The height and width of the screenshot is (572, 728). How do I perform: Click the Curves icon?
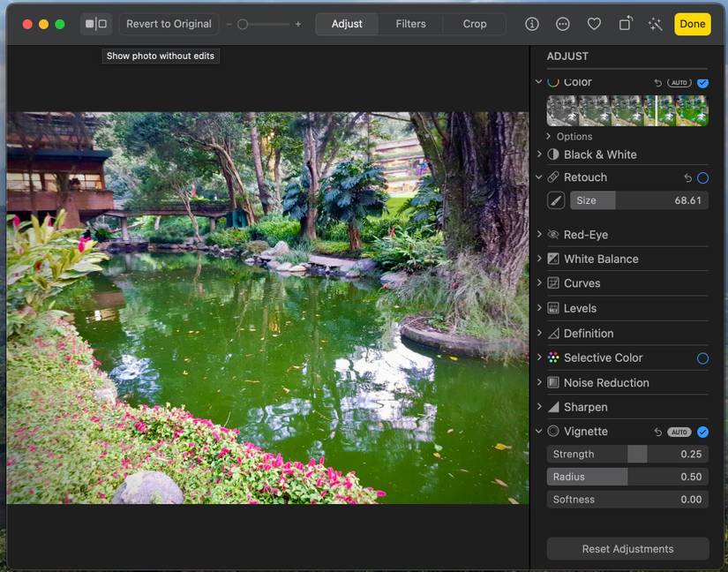(x=553, y=283)
